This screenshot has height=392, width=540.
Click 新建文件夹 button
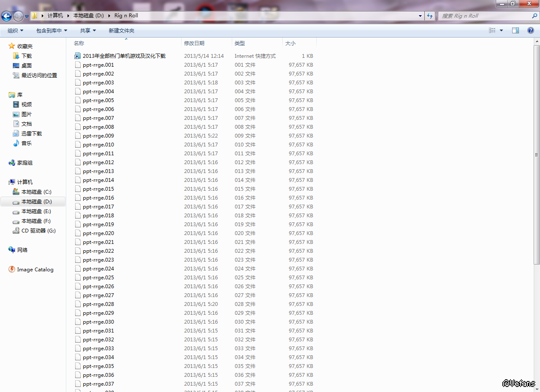121,30
